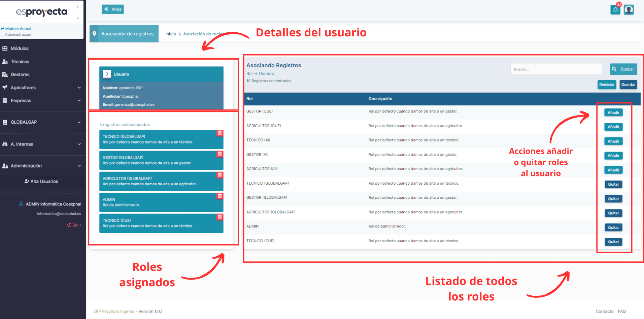
Task: Click the Atrás button to go back
Action: point(112,9)
